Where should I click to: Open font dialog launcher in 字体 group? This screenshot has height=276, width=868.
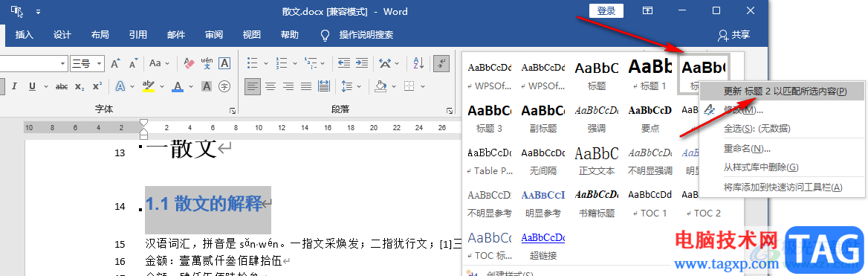233,110
